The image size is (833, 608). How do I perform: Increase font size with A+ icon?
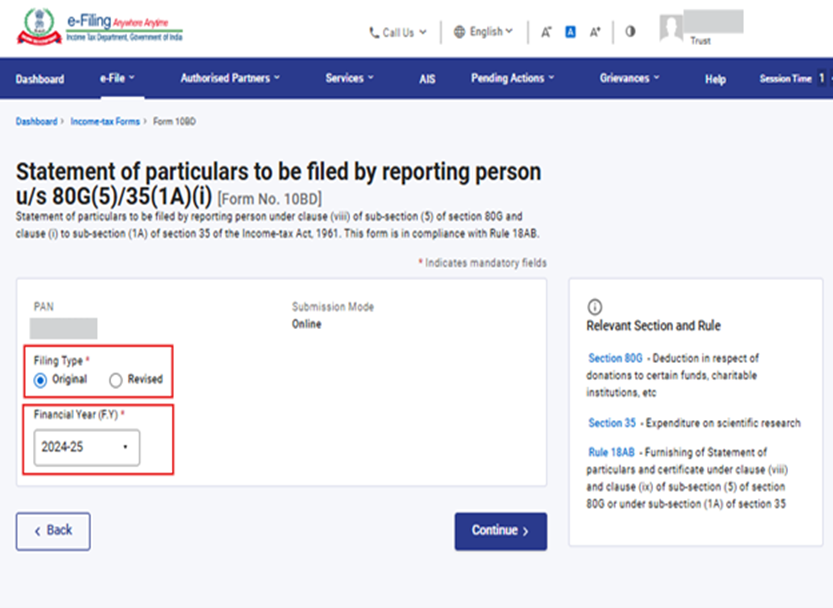(x=595, y=32)
